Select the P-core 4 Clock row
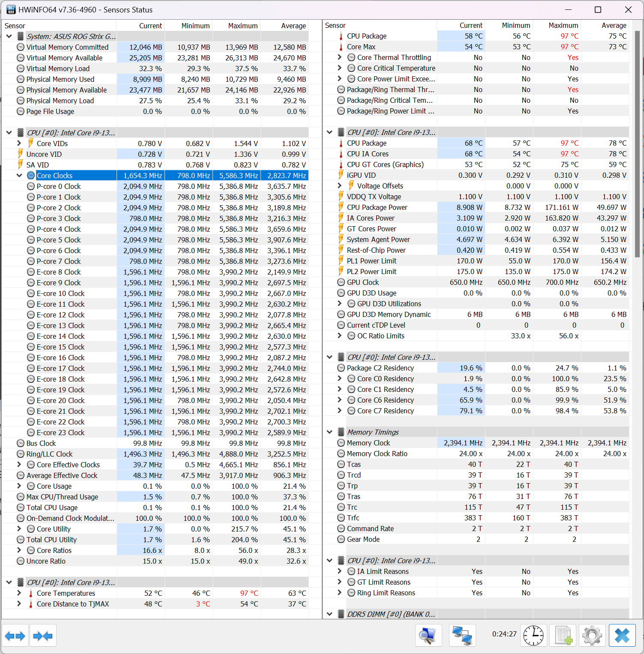This screenshot has width=644, height=654. pos(155,229)
